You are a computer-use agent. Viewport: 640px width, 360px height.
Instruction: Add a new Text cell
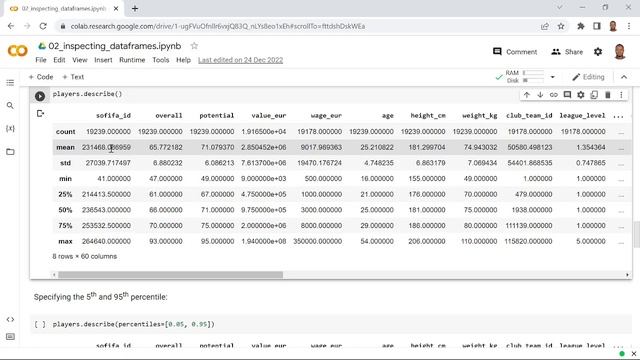click(x=73, y=77)
